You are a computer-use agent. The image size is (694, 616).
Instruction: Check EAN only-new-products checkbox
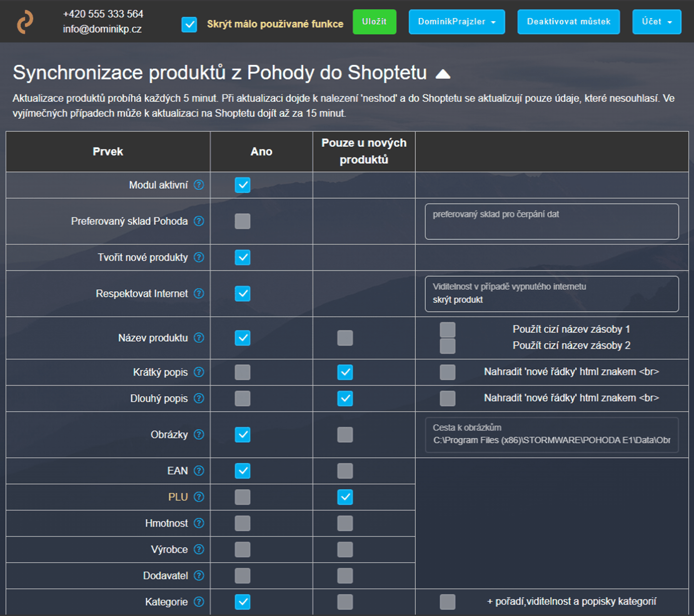point(345,471)
